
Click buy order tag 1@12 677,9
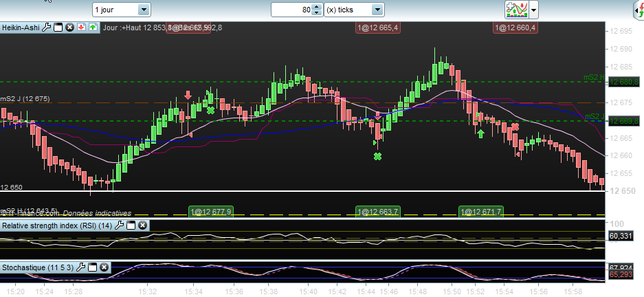(211, 212)
